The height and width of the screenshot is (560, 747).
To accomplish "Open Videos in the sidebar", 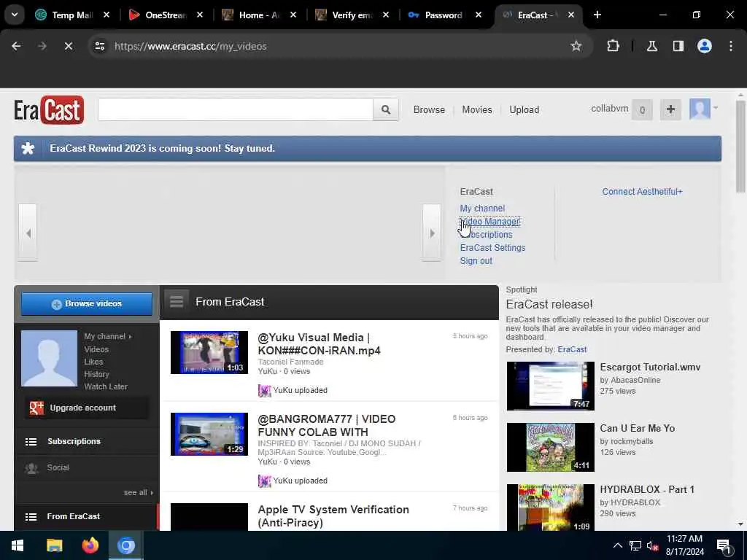I will point(96,349).
